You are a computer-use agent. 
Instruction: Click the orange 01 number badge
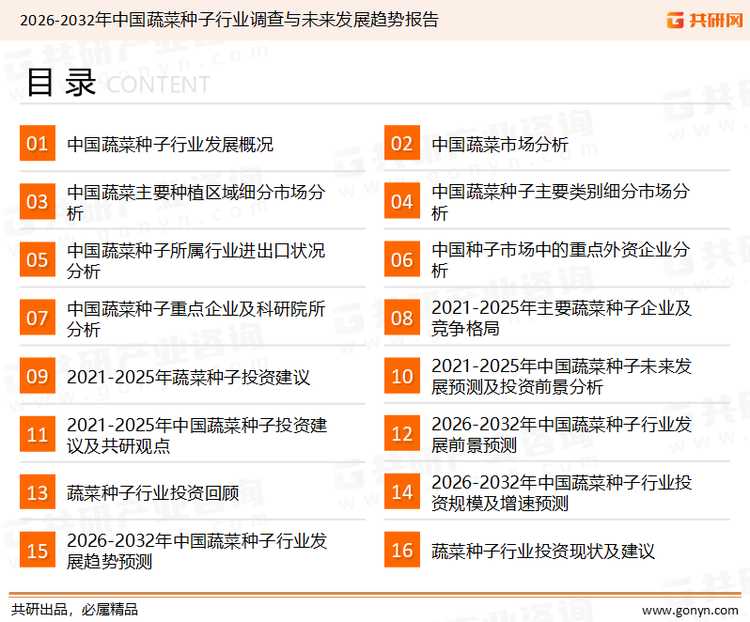(x=37, y=144)
